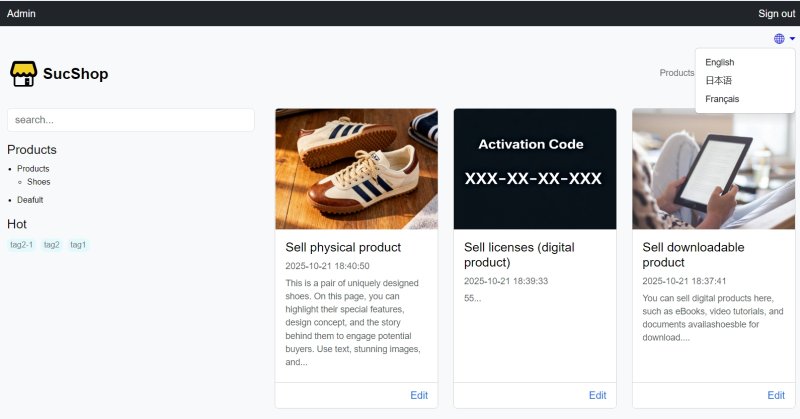
Task: Open the sneakers product image
Action: (356, 168)
